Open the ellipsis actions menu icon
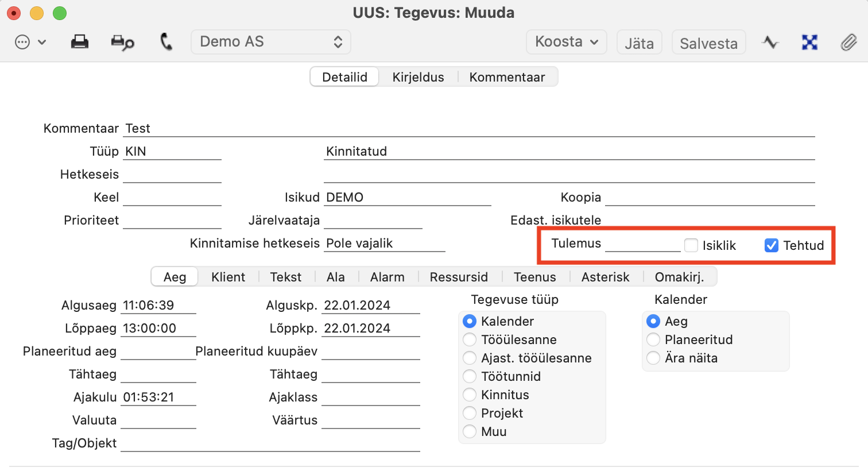Viewport: 868px width, 471px height. tap(22, 42)
